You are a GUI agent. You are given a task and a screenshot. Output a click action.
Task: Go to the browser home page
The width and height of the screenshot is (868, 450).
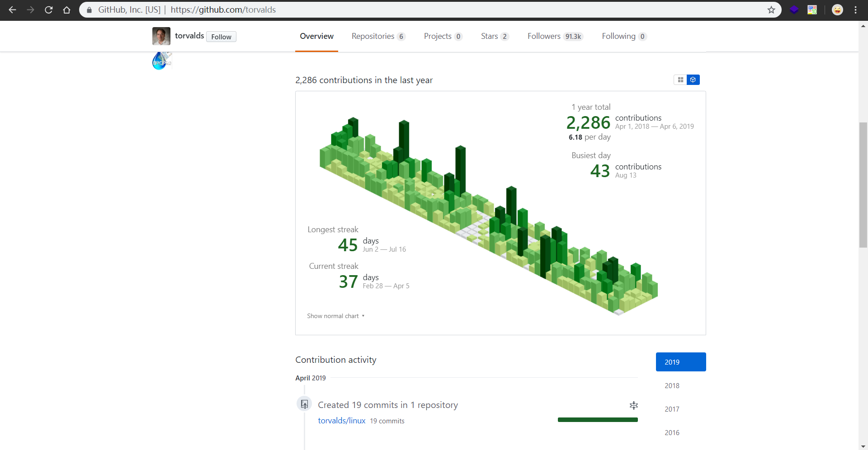(67, 10)
